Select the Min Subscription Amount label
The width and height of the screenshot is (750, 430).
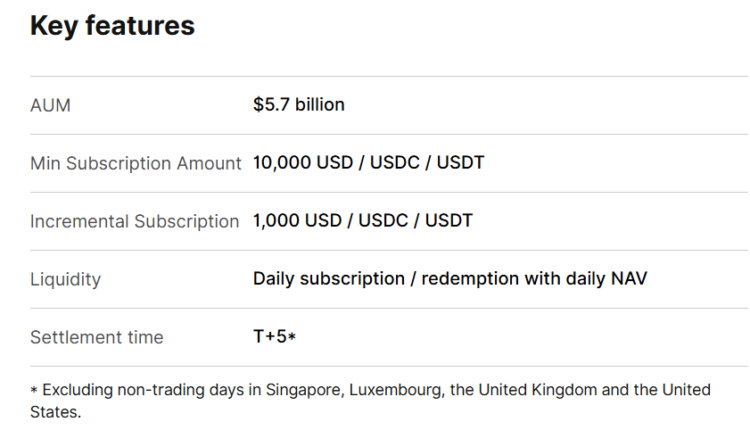pos(136,163)
